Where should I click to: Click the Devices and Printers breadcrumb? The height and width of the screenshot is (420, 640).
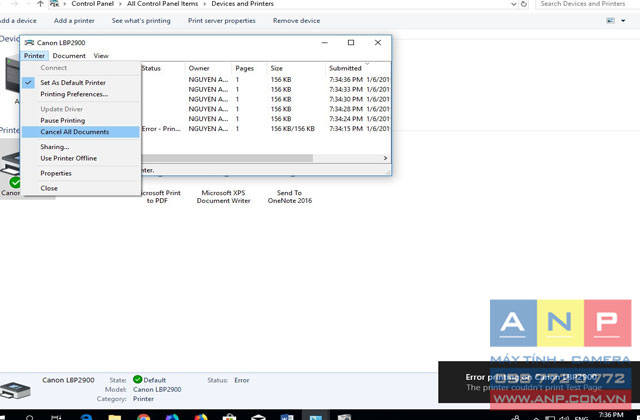(242, 4)
